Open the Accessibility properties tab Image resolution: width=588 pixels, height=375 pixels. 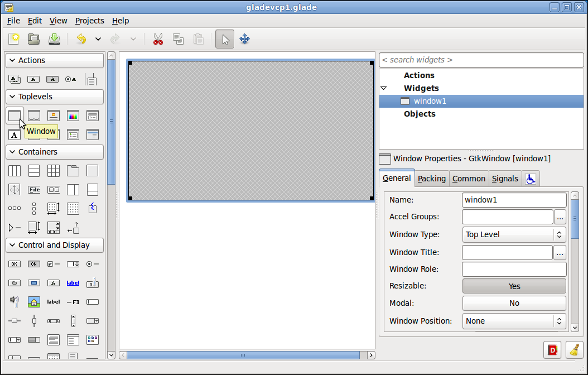(x=530, y=179)
